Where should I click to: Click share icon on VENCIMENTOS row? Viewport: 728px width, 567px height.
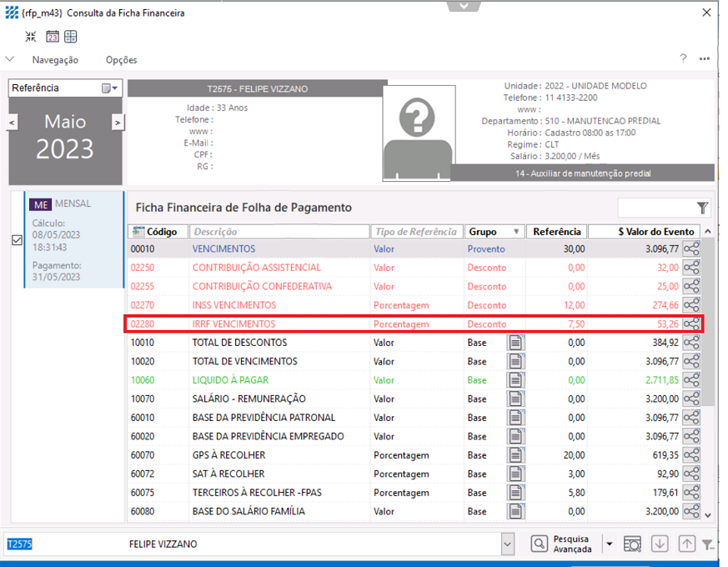point(691,249)
